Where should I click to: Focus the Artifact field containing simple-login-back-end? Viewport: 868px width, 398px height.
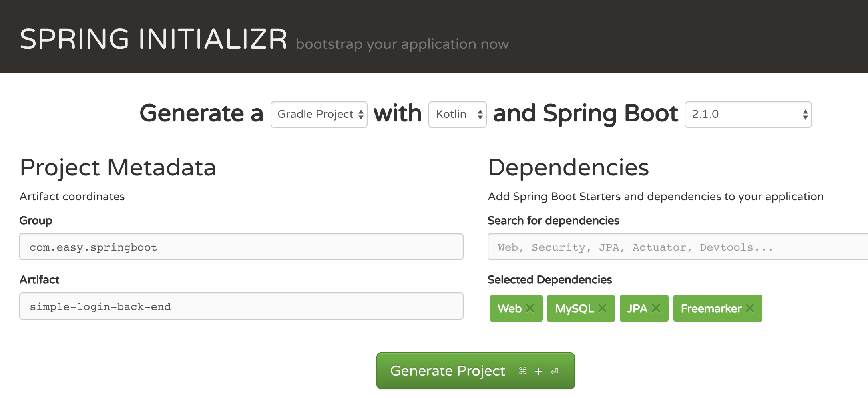click(241, 306)
